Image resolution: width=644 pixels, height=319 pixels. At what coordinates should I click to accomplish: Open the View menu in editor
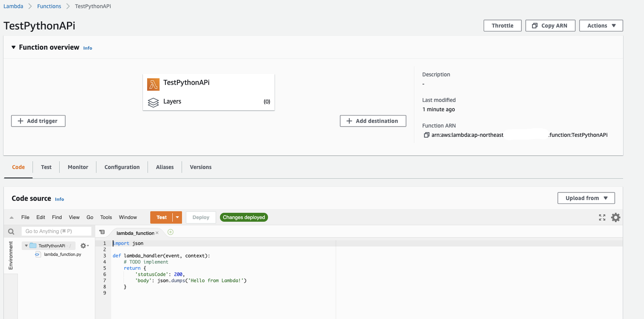click(74, 217)
